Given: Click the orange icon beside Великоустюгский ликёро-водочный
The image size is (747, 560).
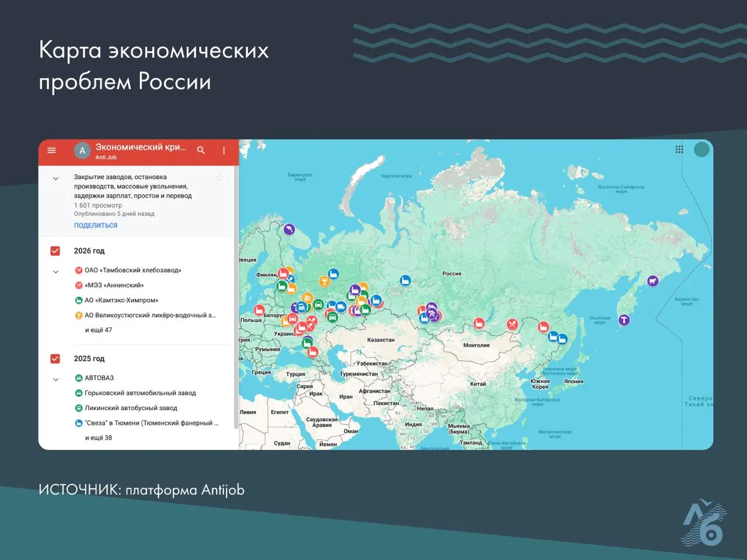Looking at the screenshot, I should 79,315.
